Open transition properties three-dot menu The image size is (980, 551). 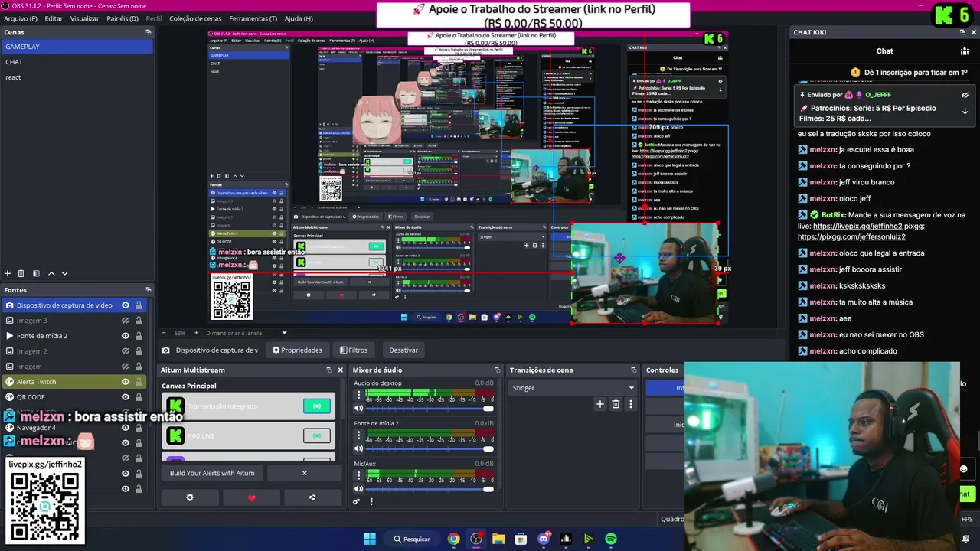(x=631, y=404)
